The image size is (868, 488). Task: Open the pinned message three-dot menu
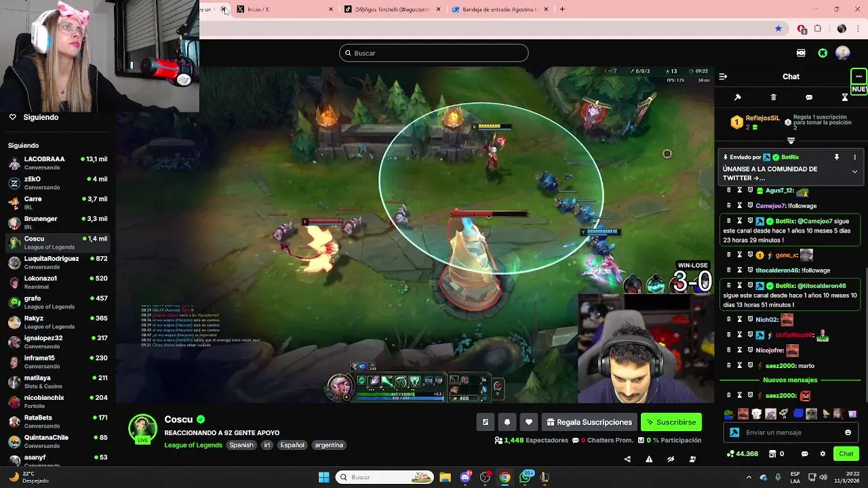pyautogui.click(x=854, y=157)
